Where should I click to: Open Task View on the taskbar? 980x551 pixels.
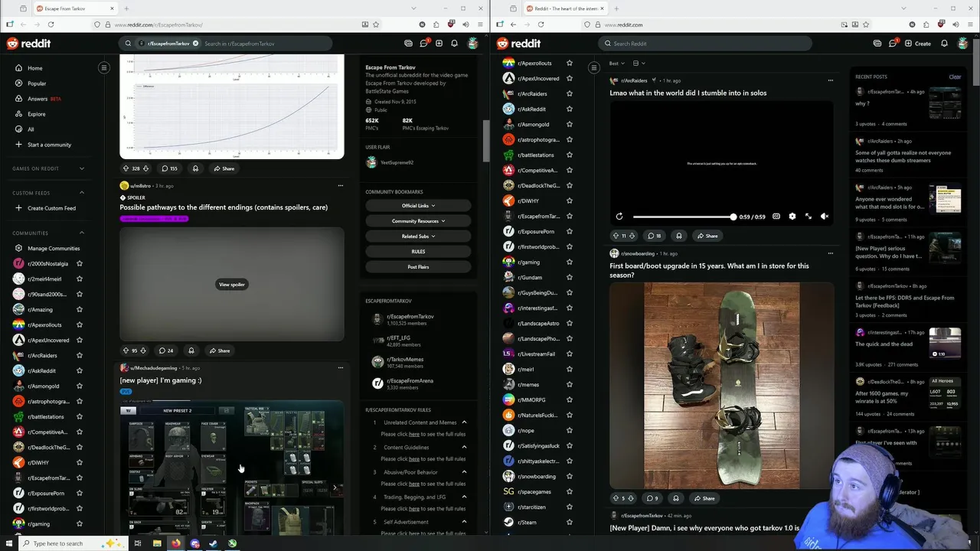pos(138,543)
